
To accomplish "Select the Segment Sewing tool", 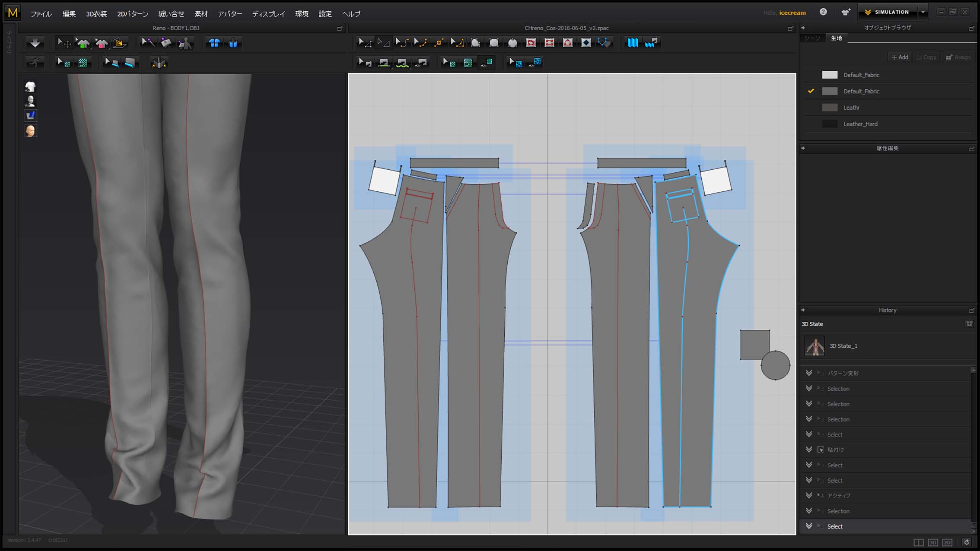I will [x=383, y=63].
